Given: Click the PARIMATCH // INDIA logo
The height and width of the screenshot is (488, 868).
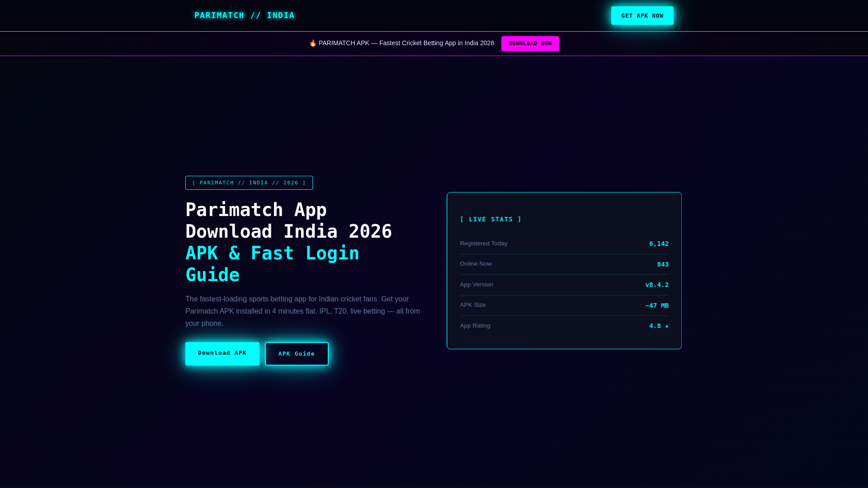Looking at the screenshot, I should tap(244, 15).
